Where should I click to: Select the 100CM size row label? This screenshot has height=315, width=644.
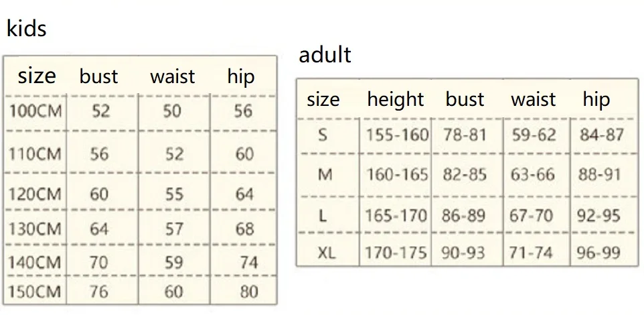tap(35, 111)
